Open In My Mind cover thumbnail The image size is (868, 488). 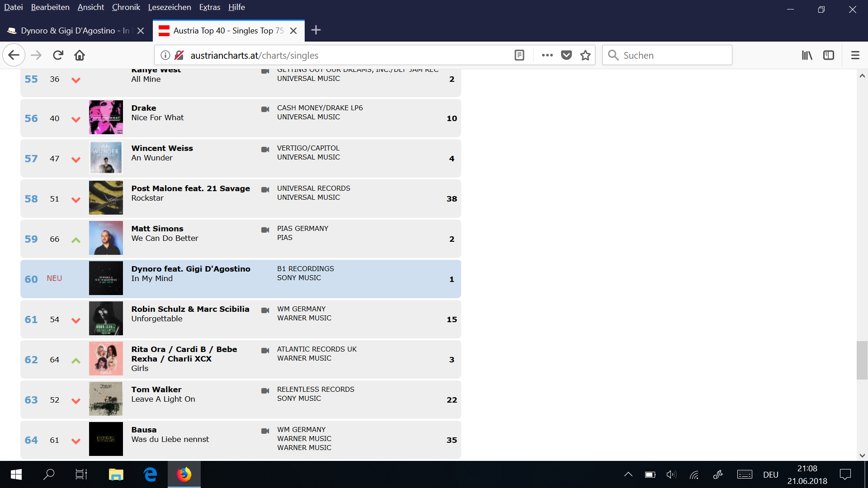pos(106,278)
